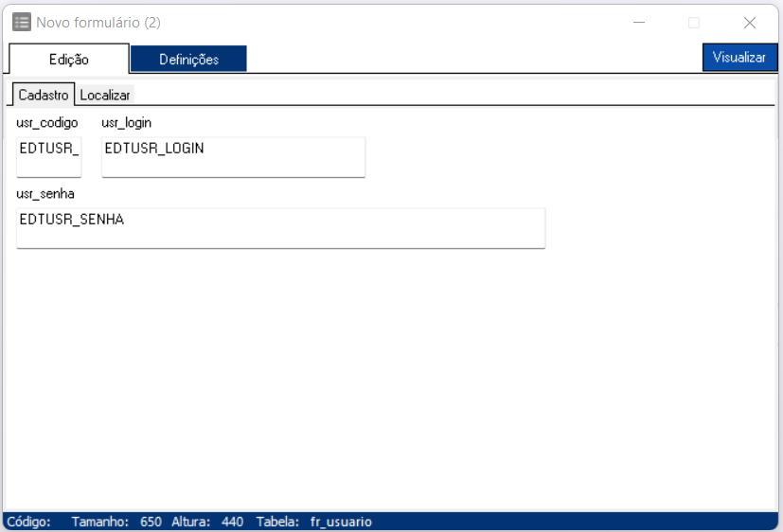783x532 pixels.
Task: Select the usr_senha label
Action: [45, 194]
